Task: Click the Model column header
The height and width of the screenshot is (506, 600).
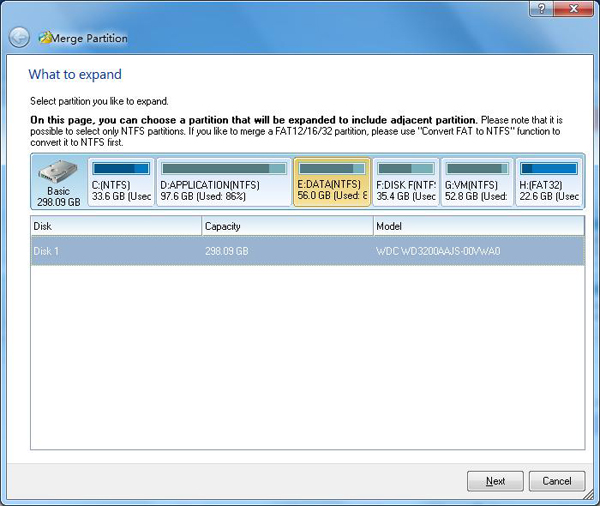Action: pyautogui.click(x=479, y=226)
